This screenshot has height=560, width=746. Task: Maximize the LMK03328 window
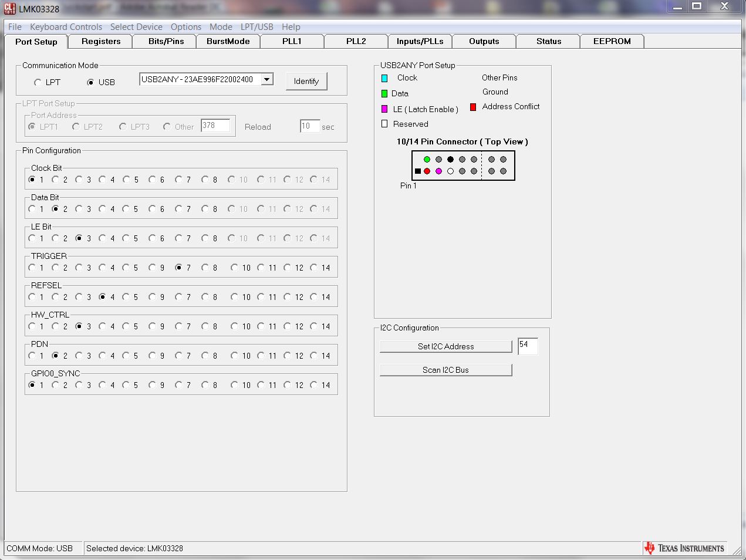[x=697, y=6]
